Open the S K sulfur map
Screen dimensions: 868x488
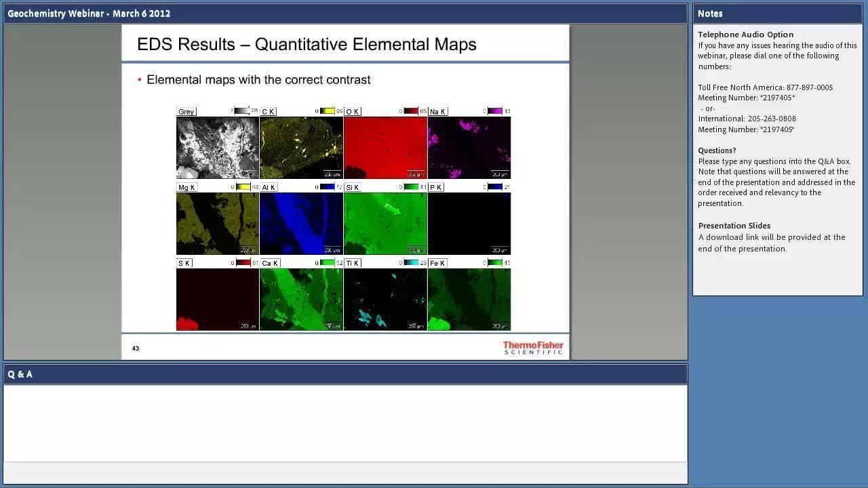pyautogui.click(x=218, y=300)
